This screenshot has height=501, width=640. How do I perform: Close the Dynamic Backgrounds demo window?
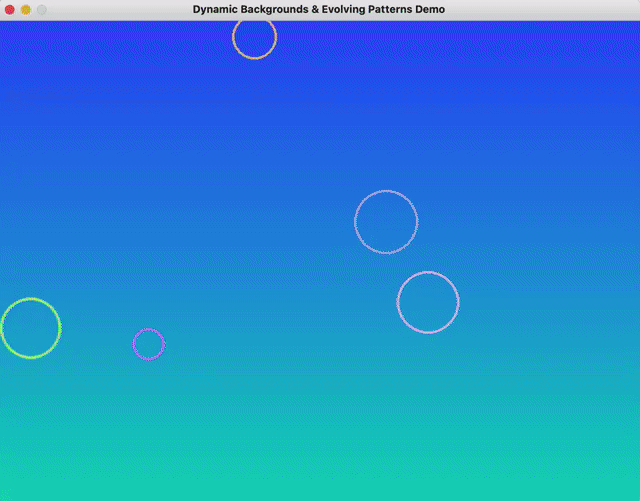pyautogui.click(x=9, y=9)
